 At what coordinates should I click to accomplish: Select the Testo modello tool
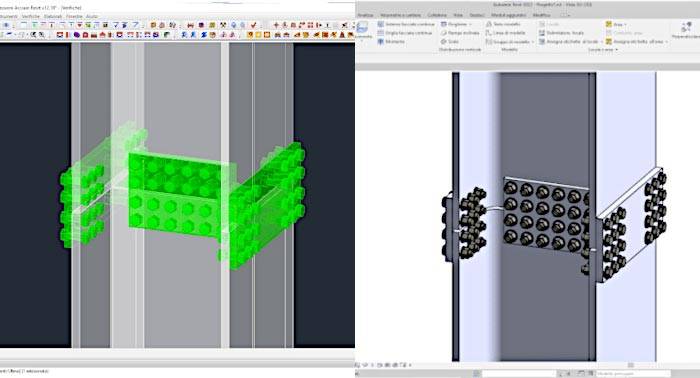(503, 24)
